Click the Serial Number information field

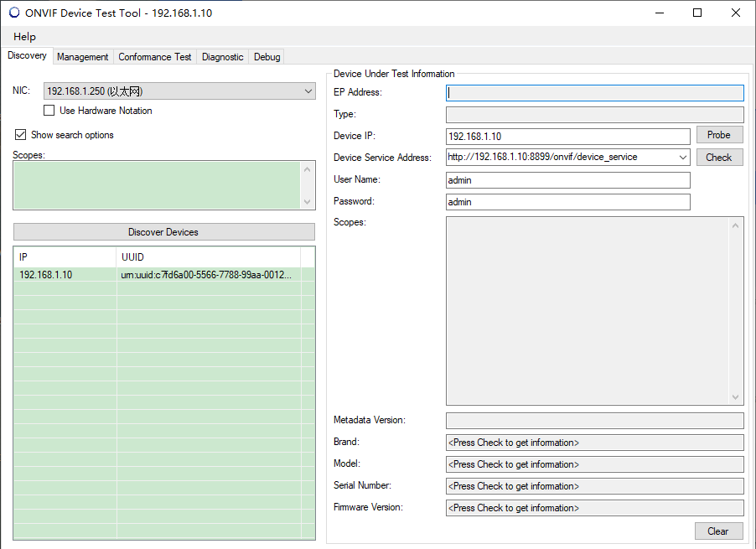click(x=594, y=486)
